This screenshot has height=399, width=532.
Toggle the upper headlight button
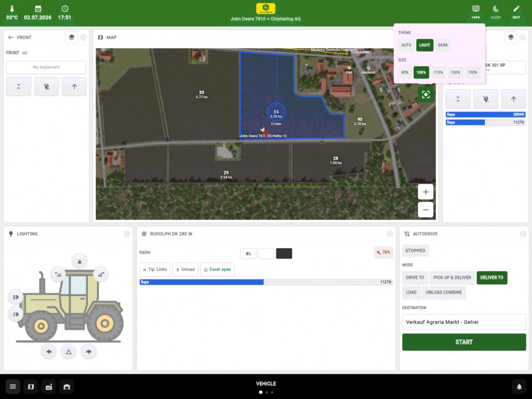[x=16, y=297]
